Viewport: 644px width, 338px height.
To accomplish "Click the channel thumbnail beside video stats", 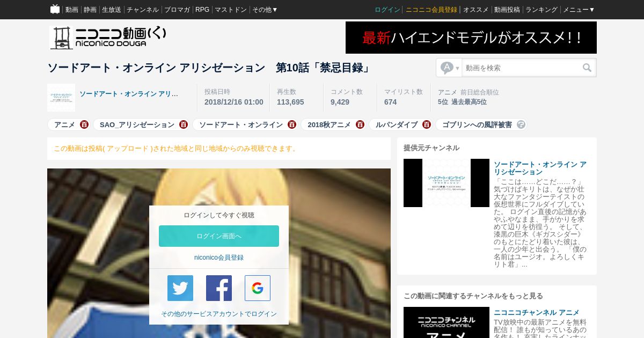I will click(61, 98).
